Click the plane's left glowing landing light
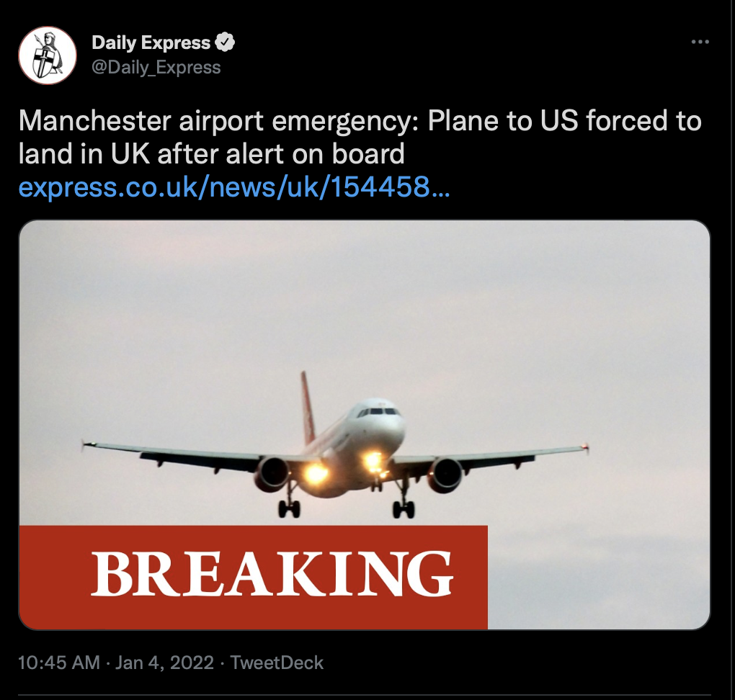 316,473
